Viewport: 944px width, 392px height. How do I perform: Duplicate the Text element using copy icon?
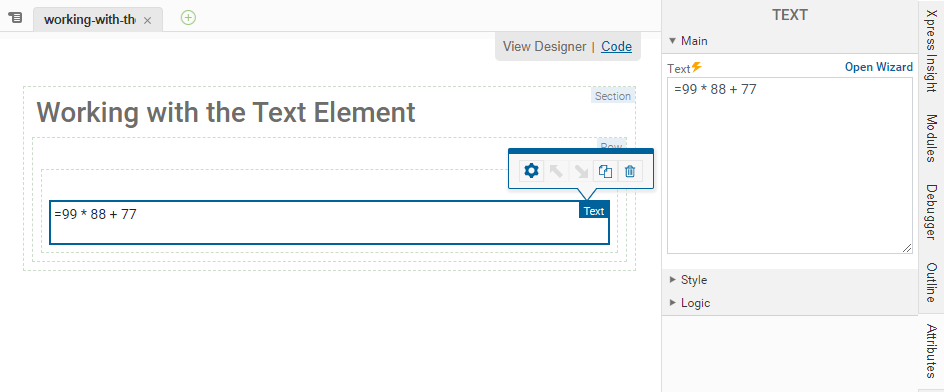tap(605, 172)
